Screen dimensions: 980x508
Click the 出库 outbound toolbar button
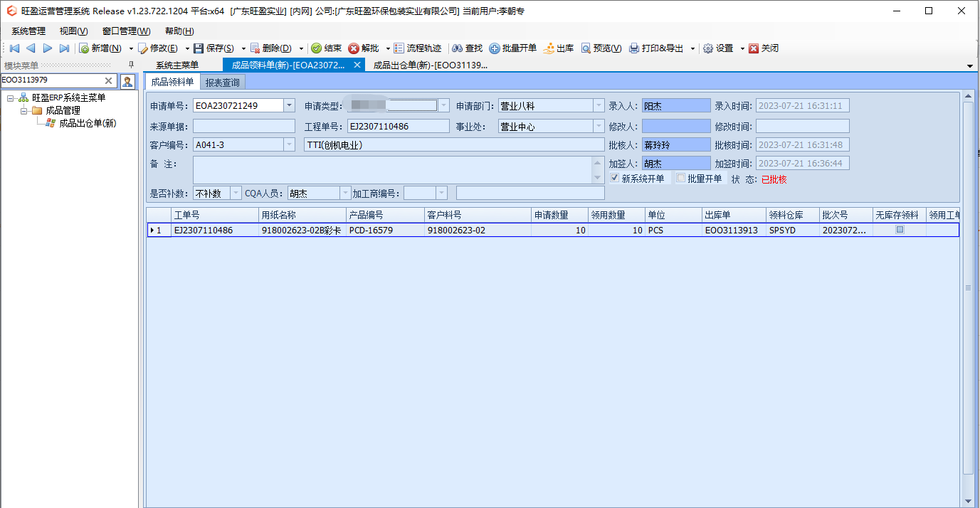point(559,48)
